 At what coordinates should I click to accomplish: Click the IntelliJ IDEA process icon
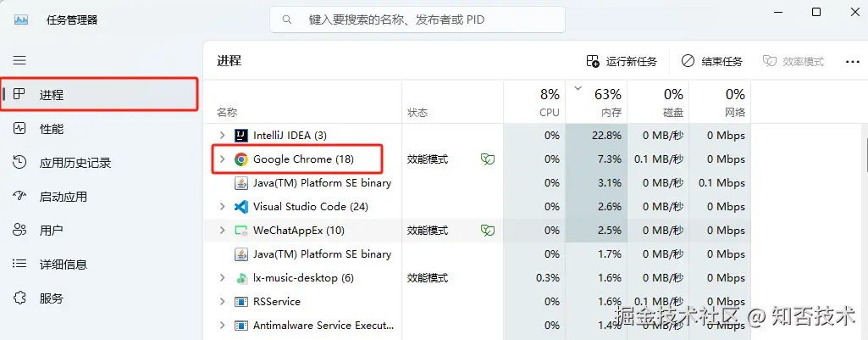pyautogui.click(x=240, y=136)
